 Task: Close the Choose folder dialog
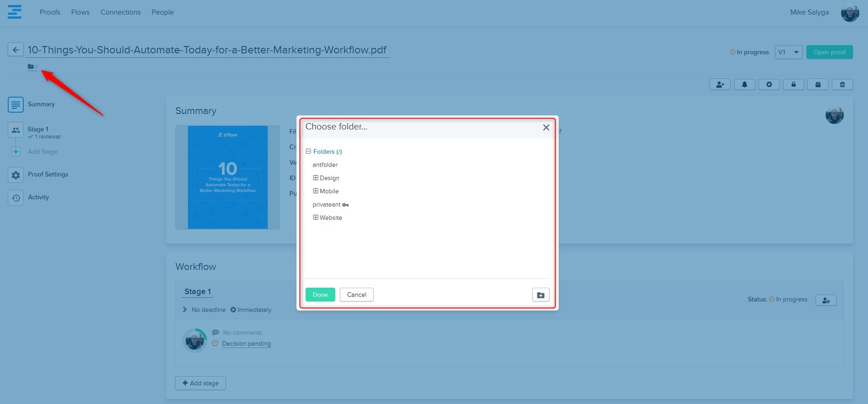tap(546, 128)
